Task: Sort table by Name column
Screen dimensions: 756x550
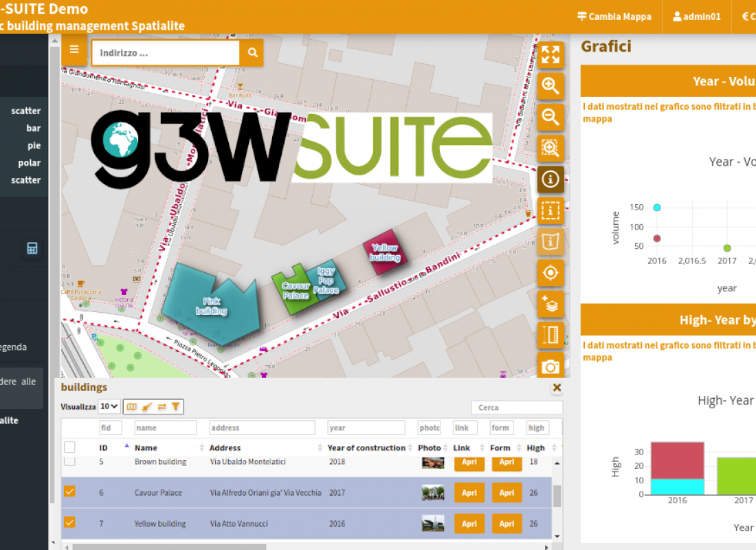Action: point(169,448)
